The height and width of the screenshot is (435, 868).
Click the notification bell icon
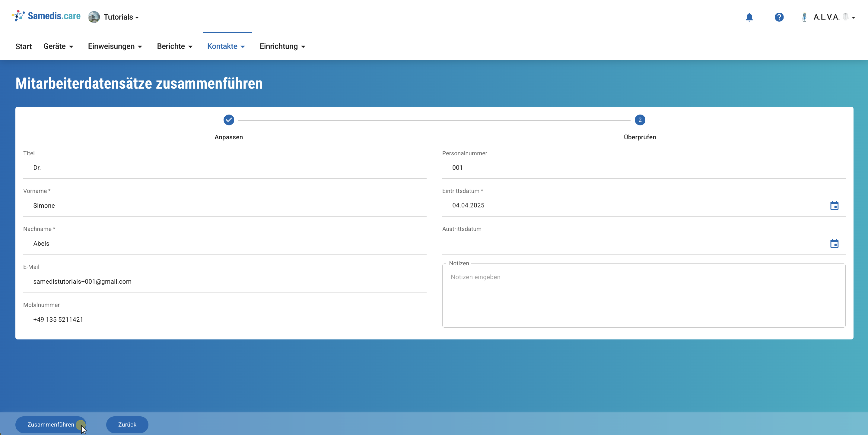coord(749,17)
